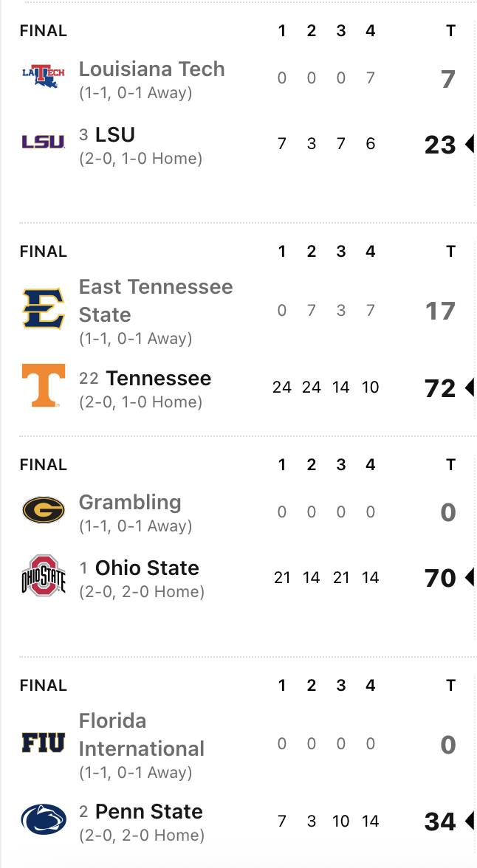The image size is (477, 868).
Task: Go to the Ohio State team page
Action: coord(147,568)
